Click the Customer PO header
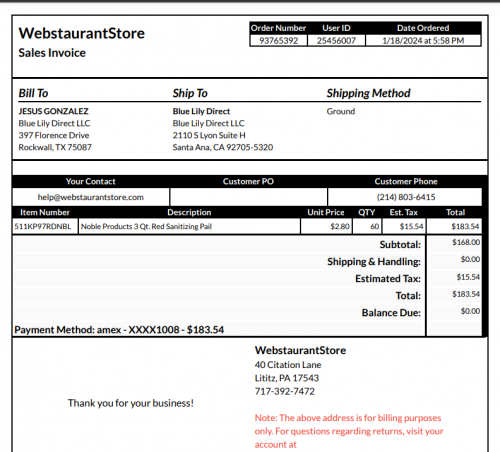The image size is (500, 452). point(248,181)
